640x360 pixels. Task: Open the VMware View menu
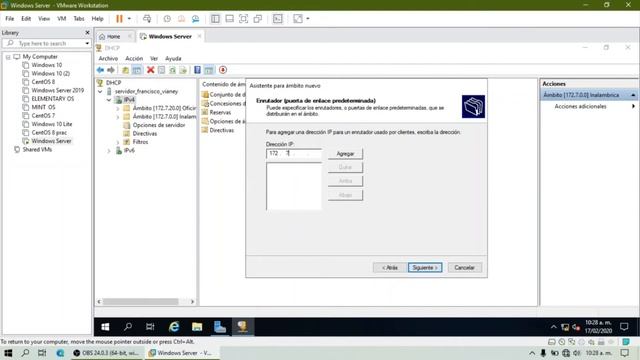click(44, 19)
